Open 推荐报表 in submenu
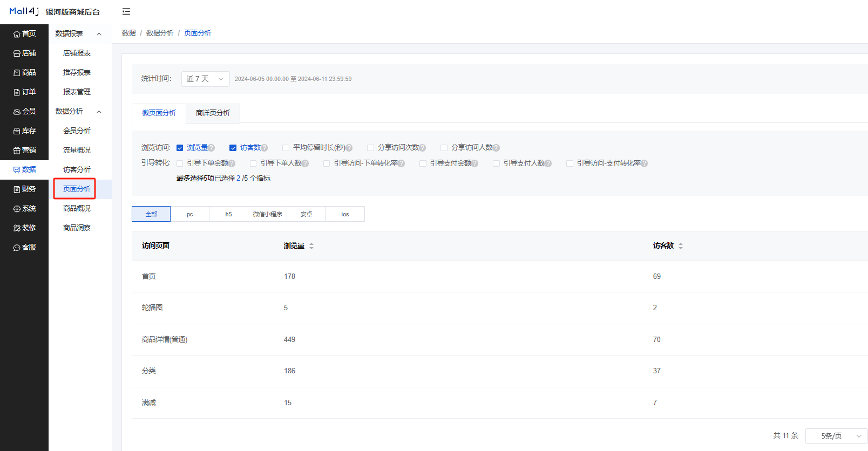868x451 pixels. point(77,72)
